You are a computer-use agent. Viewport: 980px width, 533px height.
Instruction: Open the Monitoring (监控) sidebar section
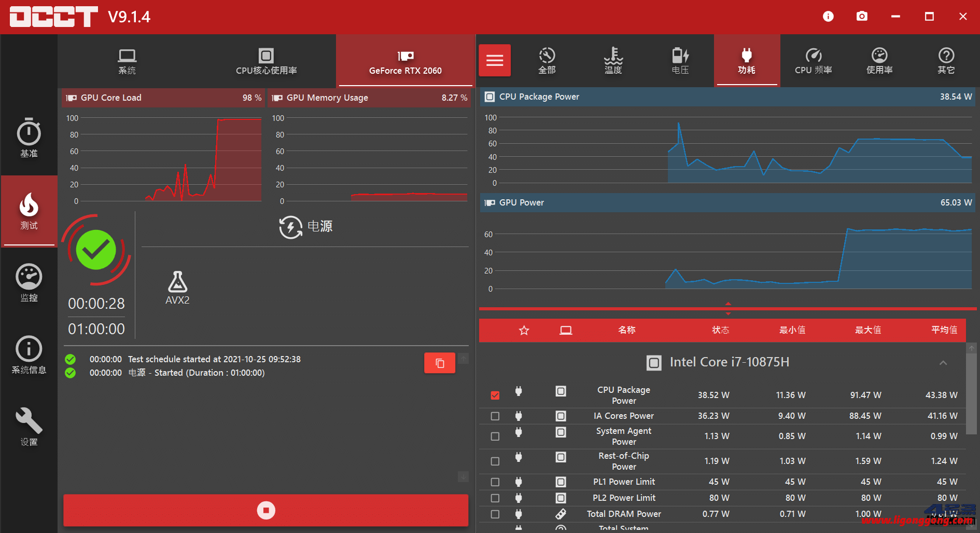(x=29, y=283)
